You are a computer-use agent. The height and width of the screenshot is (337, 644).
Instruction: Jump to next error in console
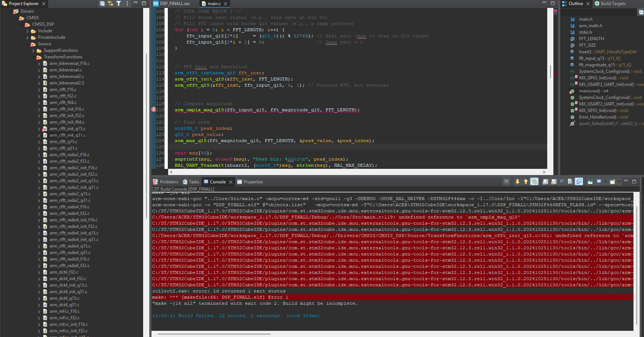pyautogui.click(x=518, y=182)
